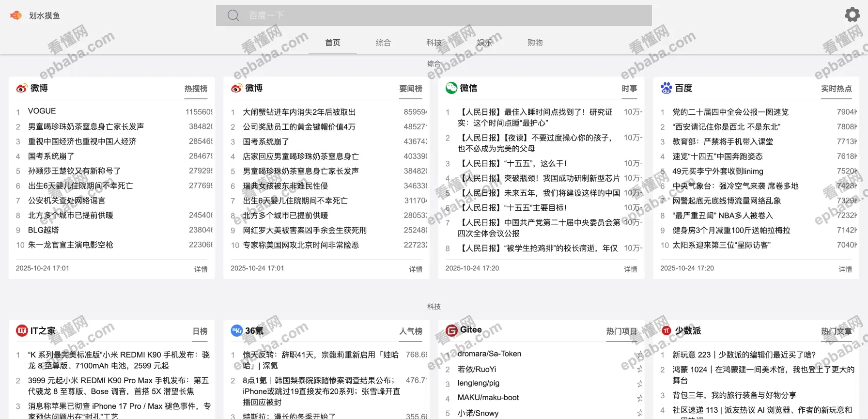Star the dromara/Sa-Token project

(639, 355)
